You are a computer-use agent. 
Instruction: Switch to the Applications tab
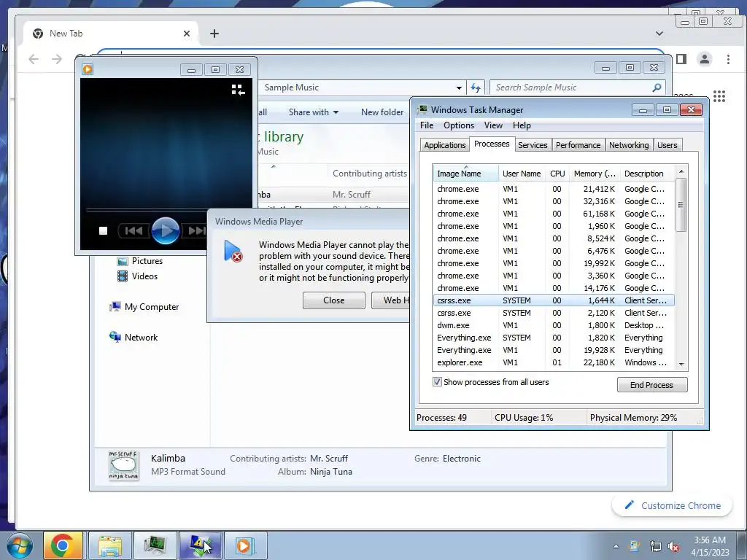444,145
